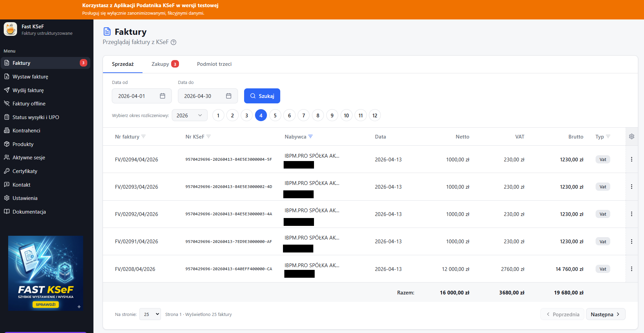The width and height of the screenshot is (644, 333).
Task: Open row actions menu for FV/02094/04/2026
Action: coord(631,159)
